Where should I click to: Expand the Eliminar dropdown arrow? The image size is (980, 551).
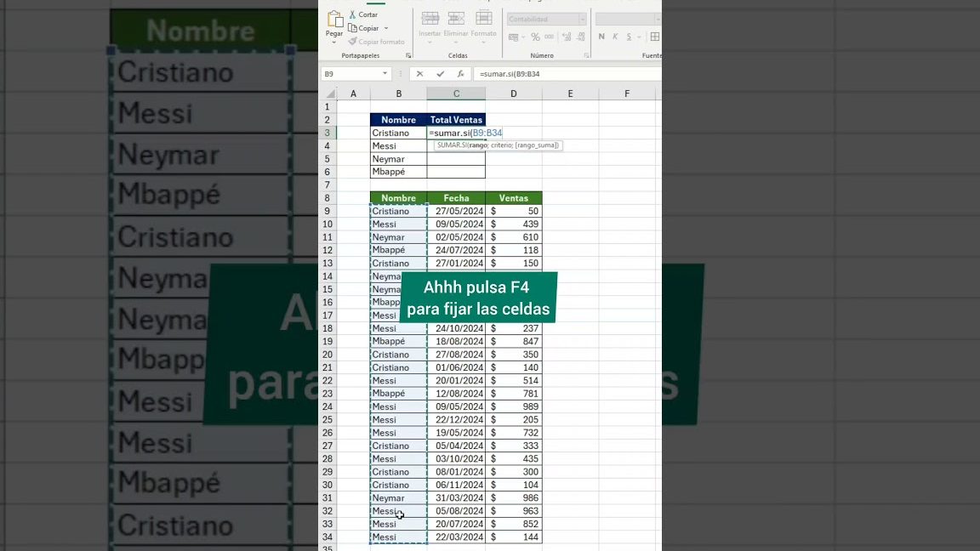pos(456,43)
